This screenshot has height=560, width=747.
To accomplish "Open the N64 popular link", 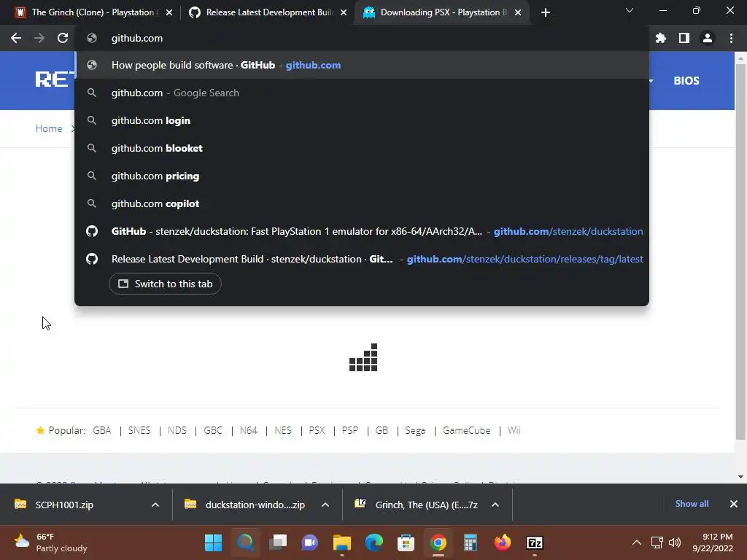I will point(248,430).
